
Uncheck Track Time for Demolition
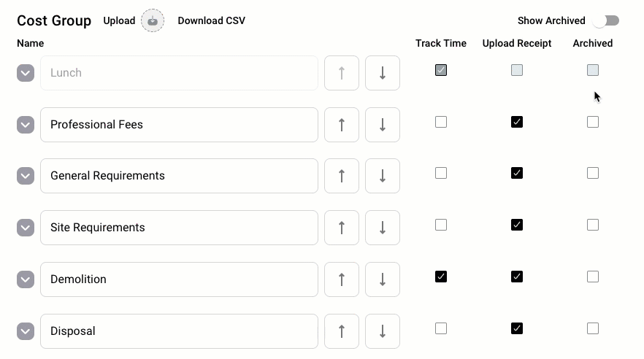(x=441, y=277)
